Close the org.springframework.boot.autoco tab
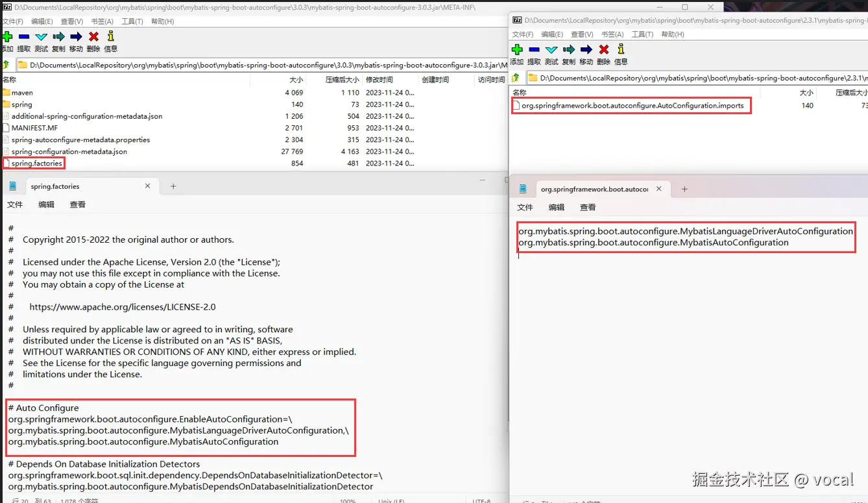 click(x=659, y=190)
